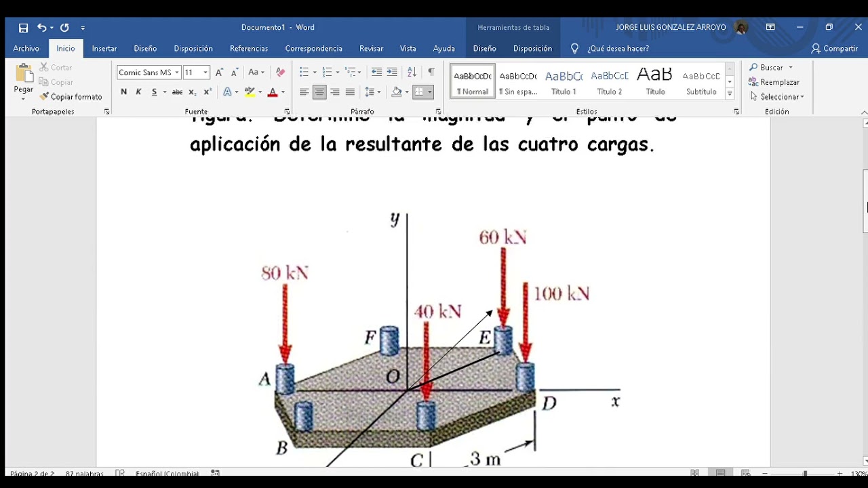Toggle subscript formatting
Screen dimensions: 868x488
tap(193, 92)
